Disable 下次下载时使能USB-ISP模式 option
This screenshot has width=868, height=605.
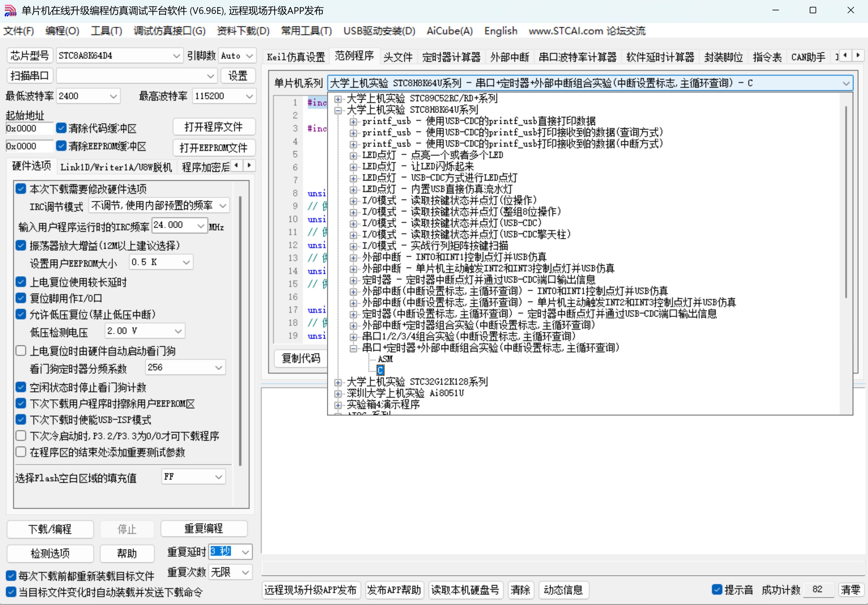pyautogui.click(x=21, y=420)
